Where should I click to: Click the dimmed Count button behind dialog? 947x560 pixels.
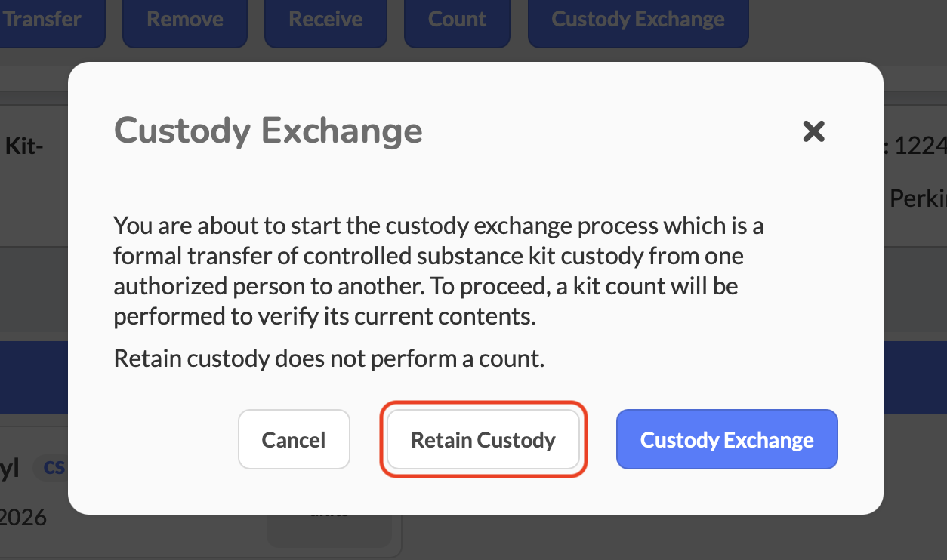(x=457, y=20)
